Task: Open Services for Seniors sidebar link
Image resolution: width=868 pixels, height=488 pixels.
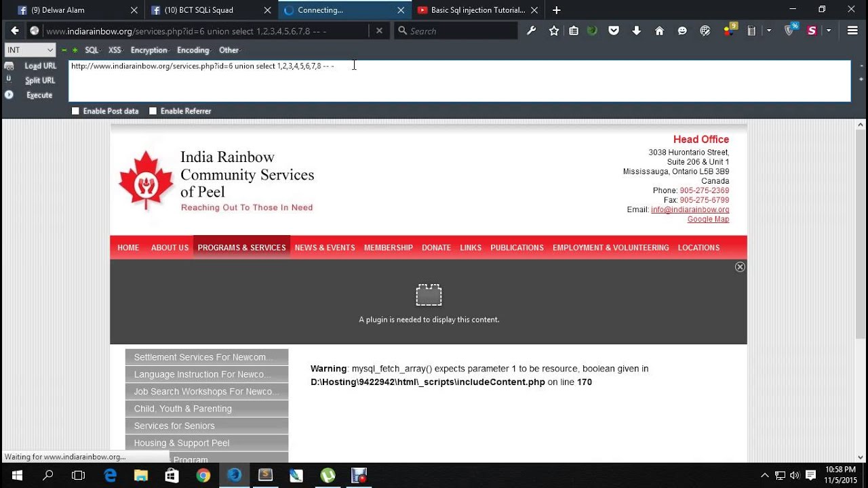Action: pos(207,426)
